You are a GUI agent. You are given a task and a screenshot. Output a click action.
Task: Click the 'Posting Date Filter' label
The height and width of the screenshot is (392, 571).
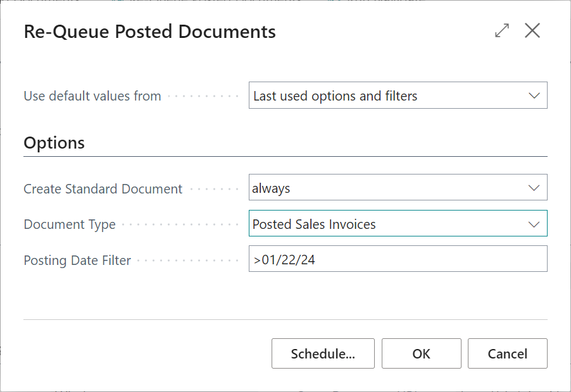(x=77, y=260)
